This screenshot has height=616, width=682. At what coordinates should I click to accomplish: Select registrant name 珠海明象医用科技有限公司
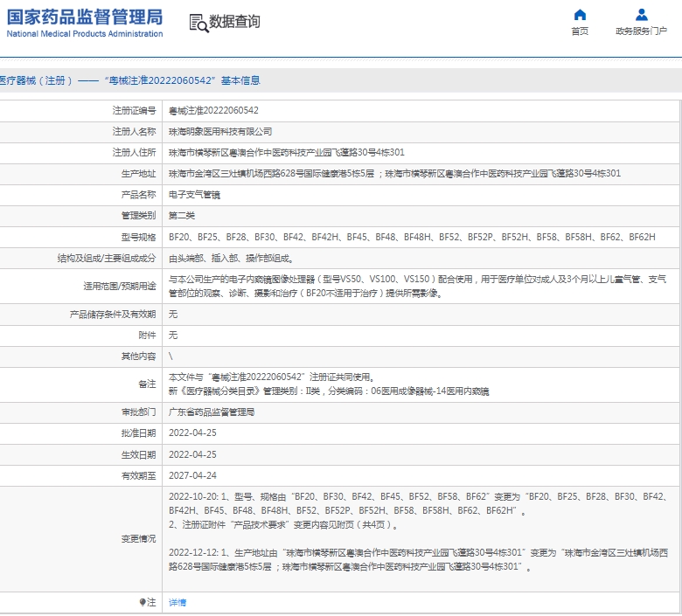click(x=220, y=131)
